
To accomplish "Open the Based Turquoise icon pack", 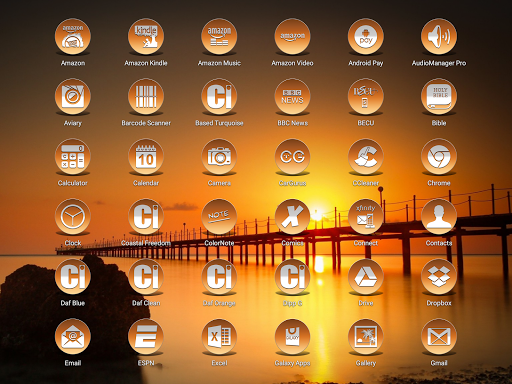I will click(219, 97).
